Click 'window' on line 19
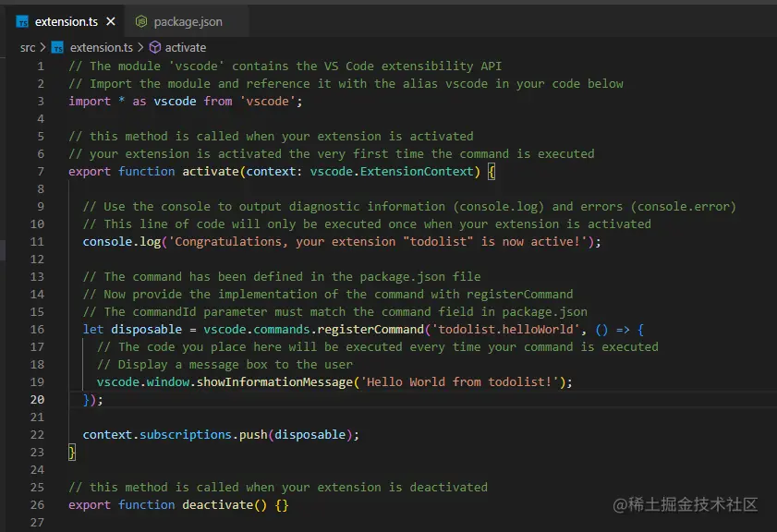The height and width of the screenshot is (532, 777). [168, 381]
